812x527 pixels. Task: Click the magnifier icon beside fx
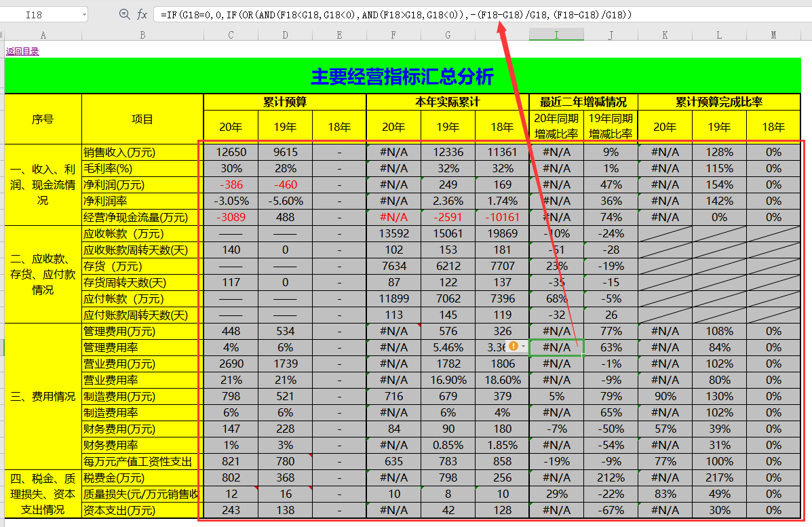pyautogui.click(x=124, y=14)
